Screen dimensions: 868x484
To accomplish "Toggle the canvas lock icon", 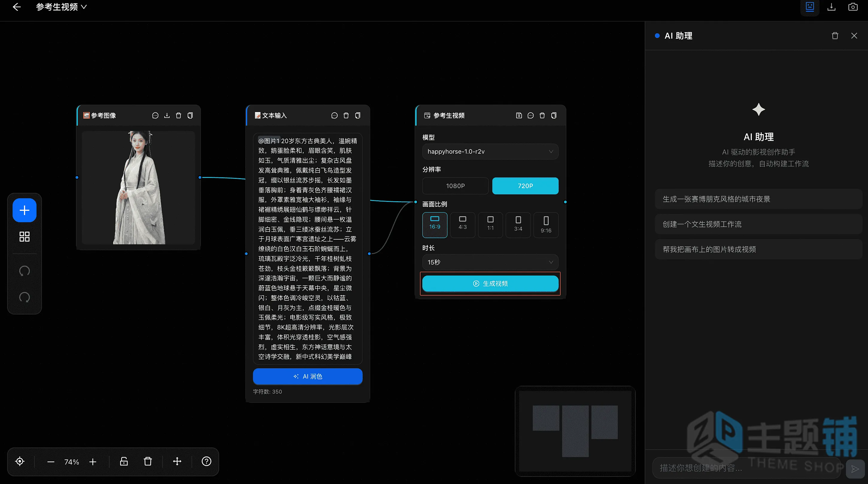I will [x=124, y=462].
